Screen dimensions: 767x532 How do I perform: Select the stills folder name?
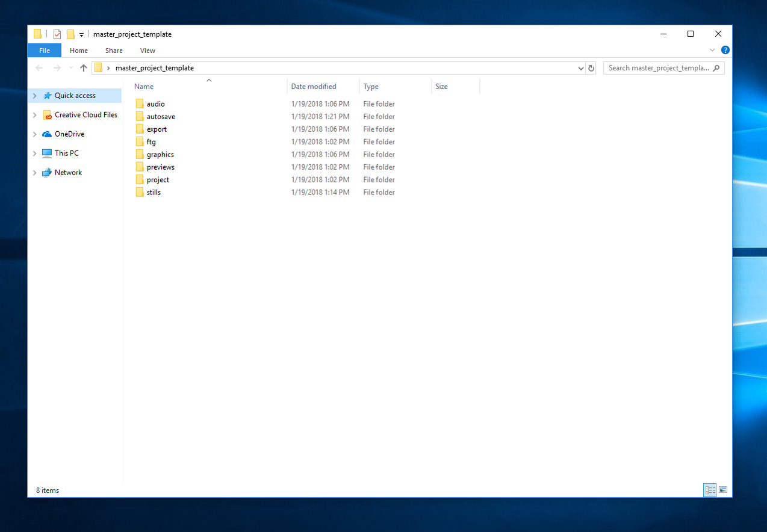tap(154, 193)
